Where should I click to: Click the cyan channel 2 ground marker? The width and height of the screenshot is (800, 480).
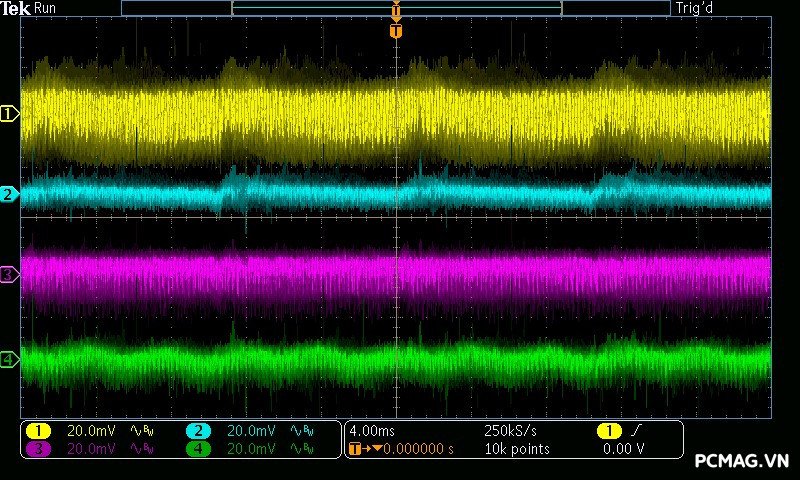9,194
